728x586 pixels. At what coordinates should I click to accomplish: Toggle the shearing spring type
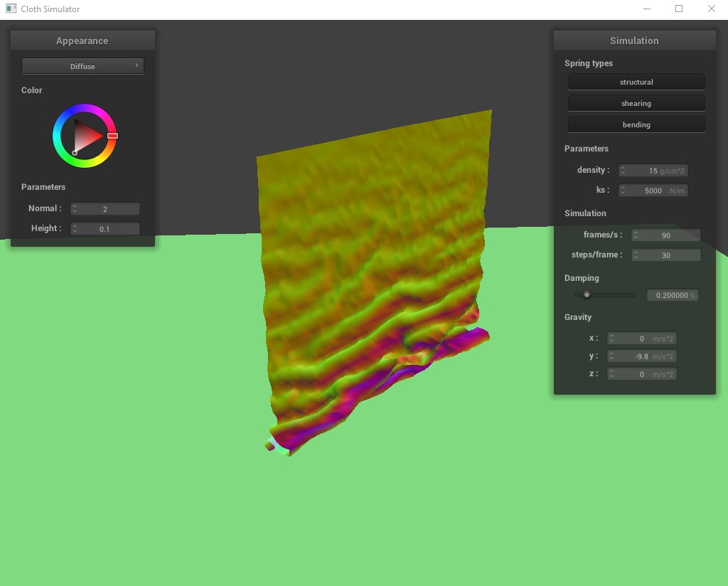tap(636, 103)
